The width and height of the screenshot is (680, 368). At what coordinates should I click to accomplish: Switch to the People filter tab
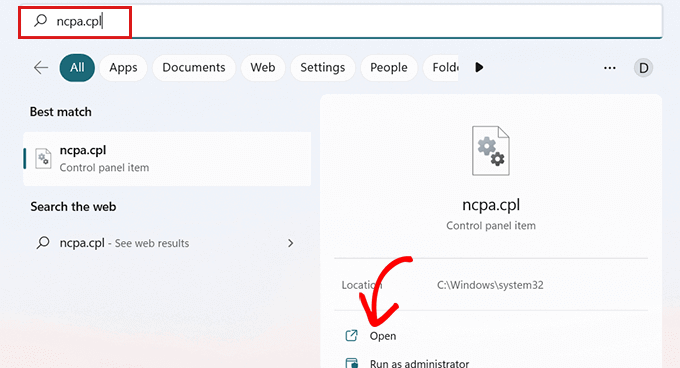pyautogui.click(x=389, y=68)
